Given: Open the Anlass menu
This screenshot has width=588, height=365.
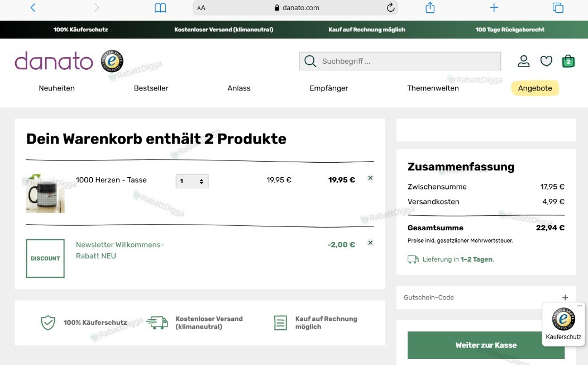Looking at the screenshot, I should tap(239, 88).
